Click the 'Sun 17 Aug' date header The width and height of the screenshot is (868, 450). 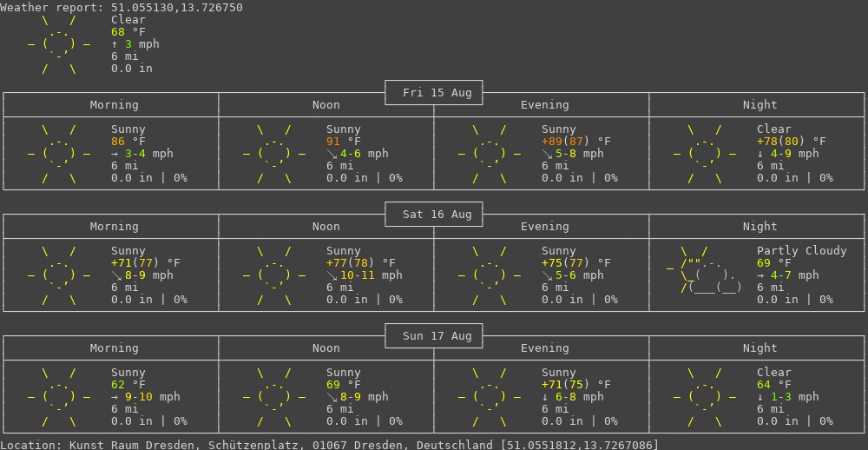pyautogui.click(x=437, y=336)
